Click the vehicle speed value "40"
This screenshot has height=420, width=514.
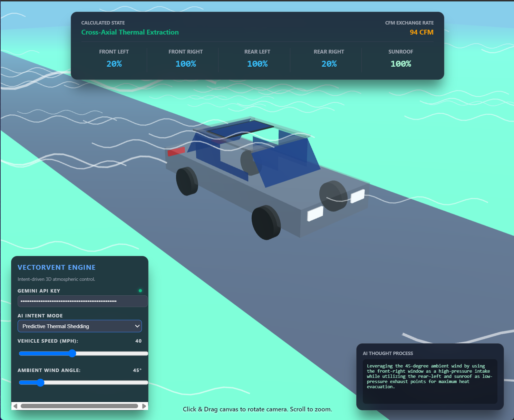[138, 341]
